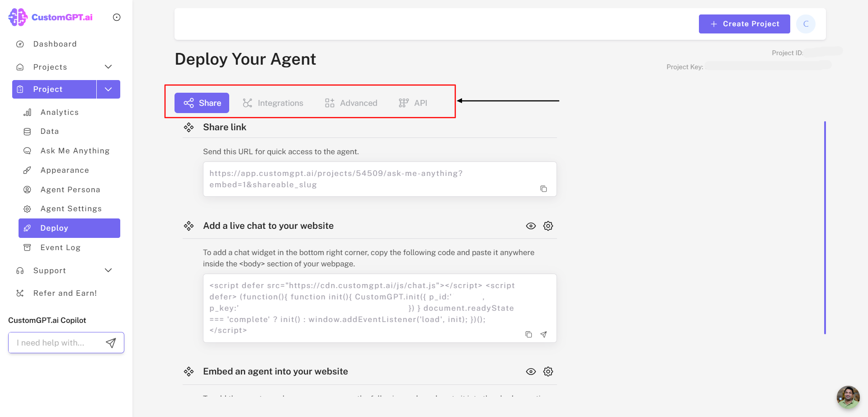
Task: Click the live chat section icon
Action: [x=189, y=226]
